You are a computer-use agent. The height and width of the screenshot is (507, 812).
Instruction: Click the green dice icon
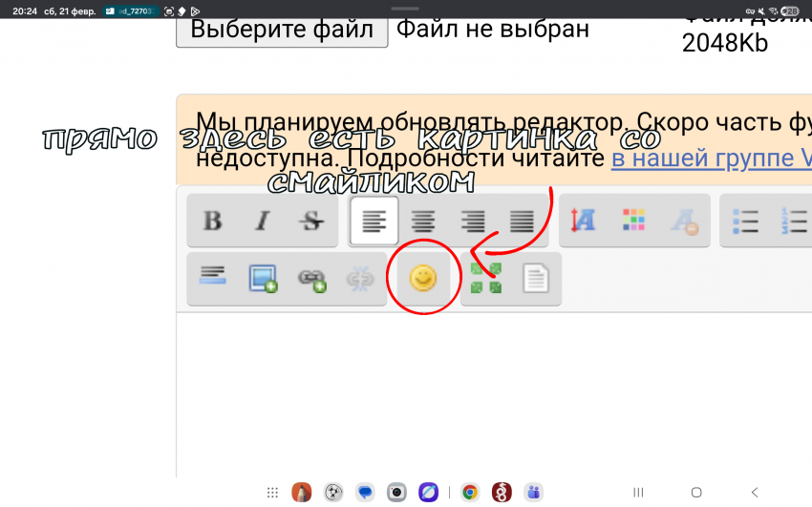[x=485, y=279]
